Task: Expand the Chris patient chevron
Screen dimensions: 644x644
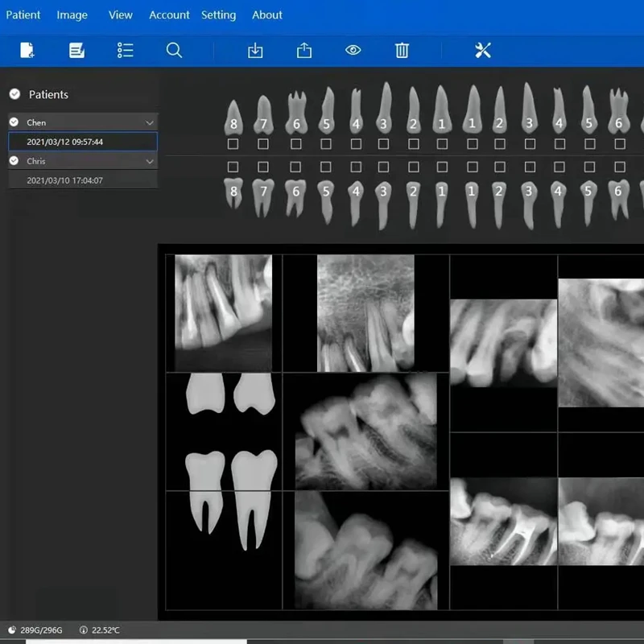Action: (149, 161)
